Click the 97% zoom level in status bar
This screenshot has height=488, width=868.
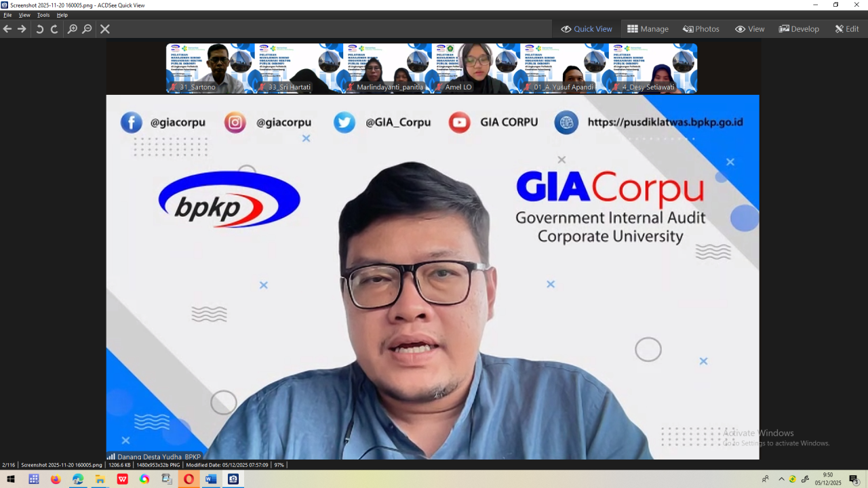click(x=279, y=465)
